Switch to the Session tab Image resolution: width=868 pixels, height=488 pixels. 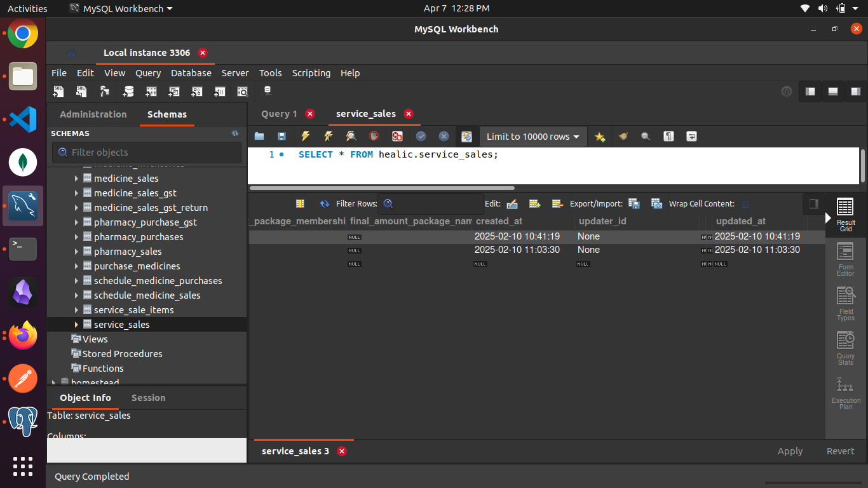click(148, 398)
